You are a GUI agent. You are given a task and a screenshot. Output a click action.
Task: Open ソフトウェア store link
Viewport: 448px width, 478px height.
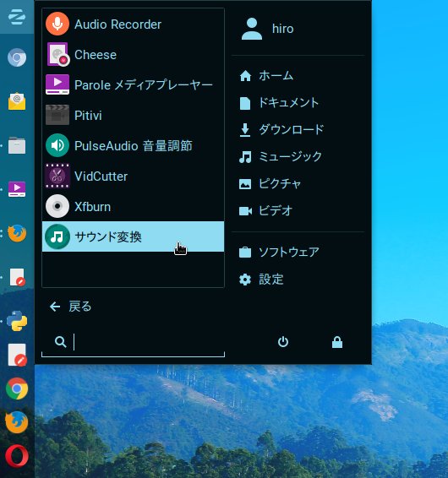(x=279, y=253)
